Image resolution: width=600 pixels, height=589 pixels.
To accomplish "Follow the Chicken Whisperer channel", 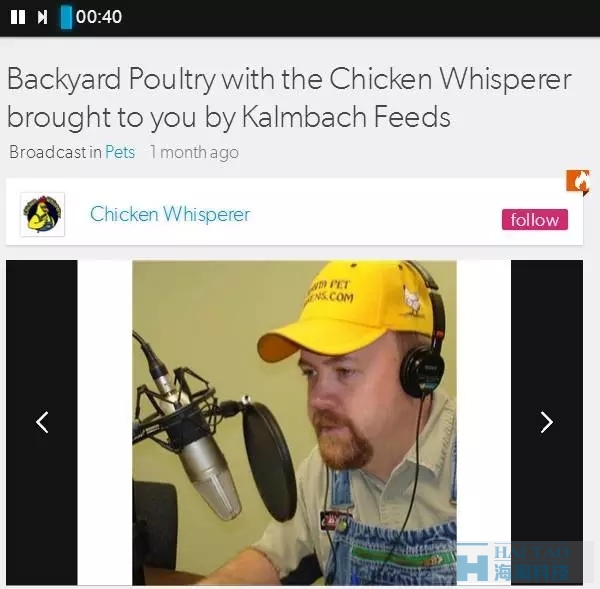I will coord(535,220).
